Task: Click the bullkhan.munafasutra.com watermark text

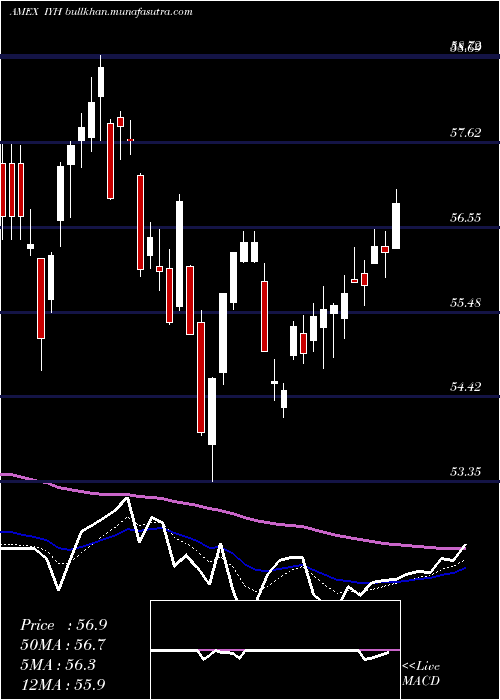Action: (x=129, y=12)
